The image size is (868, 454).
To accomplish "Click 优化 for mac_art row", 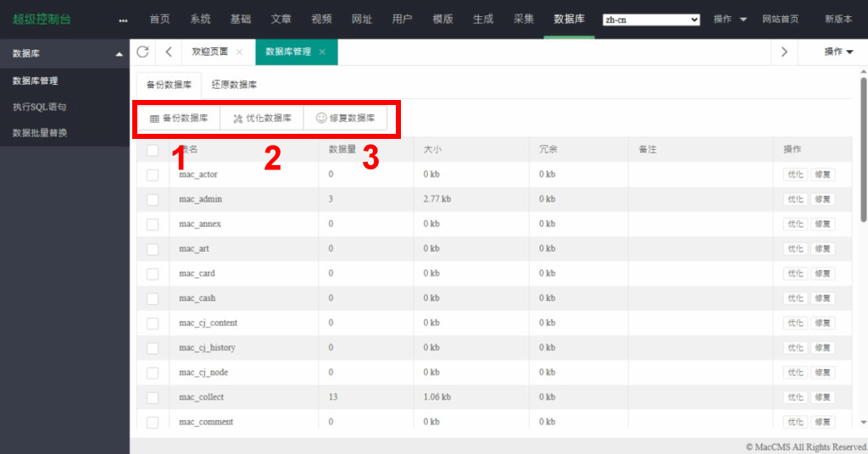I will 795,249.
